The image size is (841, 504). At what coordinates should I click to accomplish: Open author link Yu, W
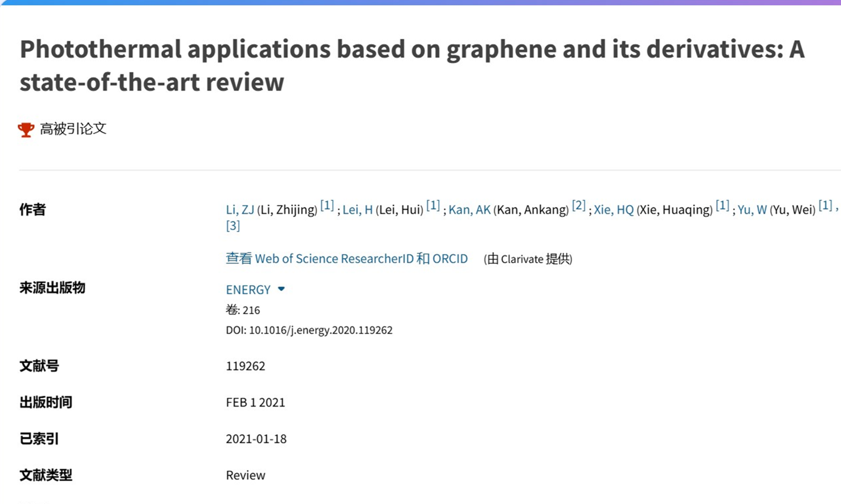pos(752,210)
